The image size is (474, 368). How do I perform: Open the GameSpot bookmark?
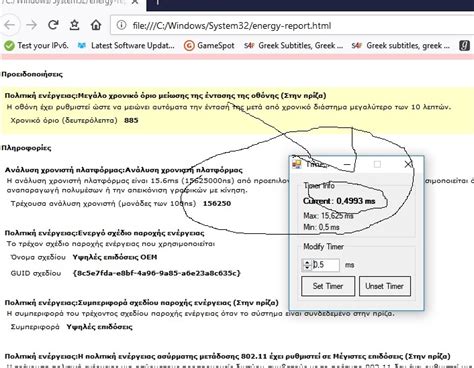pos(209,45)
